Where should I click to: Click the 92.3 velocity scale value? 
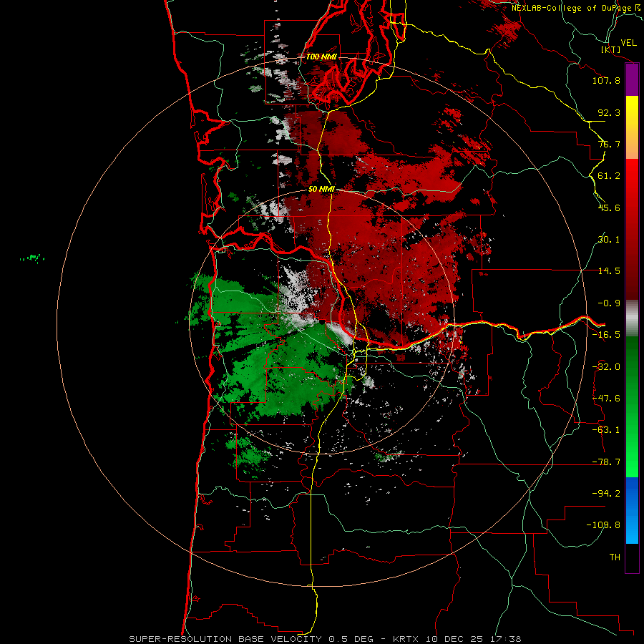609,112
